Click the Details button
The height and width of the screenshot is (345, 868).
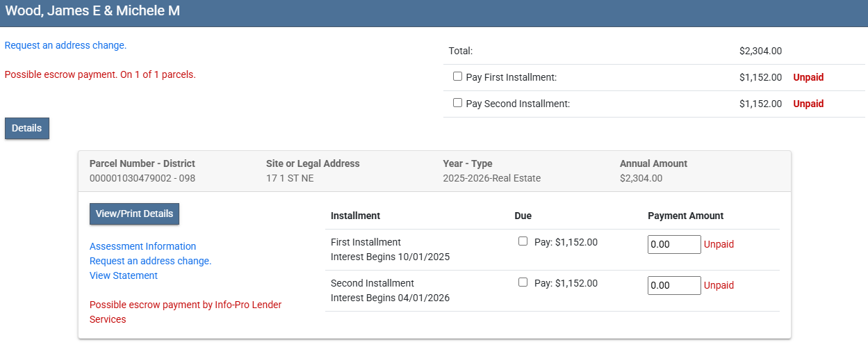click(x=27, y=128)
